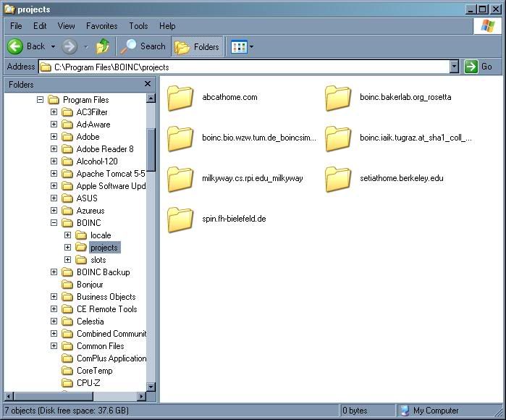Viewport: 506px width, 420px height.
Task: Select spin.fh-bielefeld.de folder icon
Action: (x=180, y=219)
